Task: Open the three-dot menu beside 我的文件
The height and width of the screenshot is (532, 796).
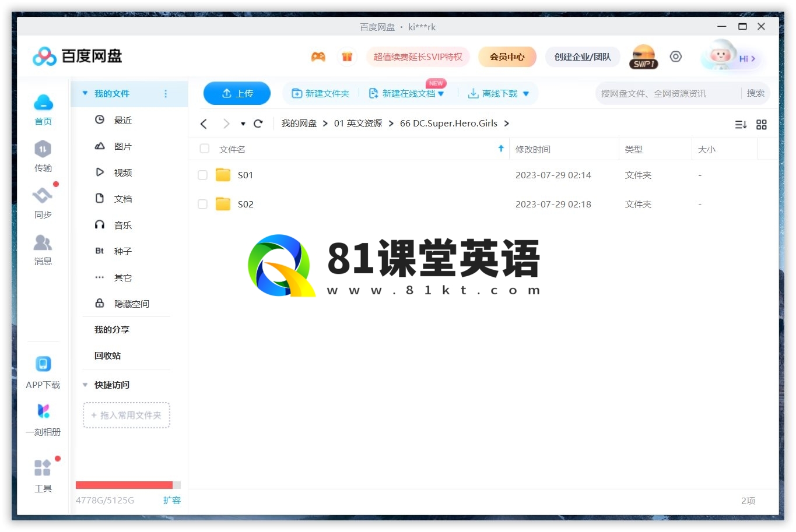Action: [x=166, y=94]
